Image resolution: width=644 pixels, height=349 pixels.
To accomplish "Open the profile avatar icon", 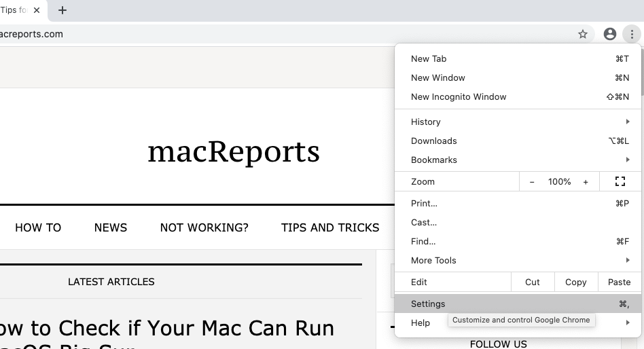I will (610, 34).
